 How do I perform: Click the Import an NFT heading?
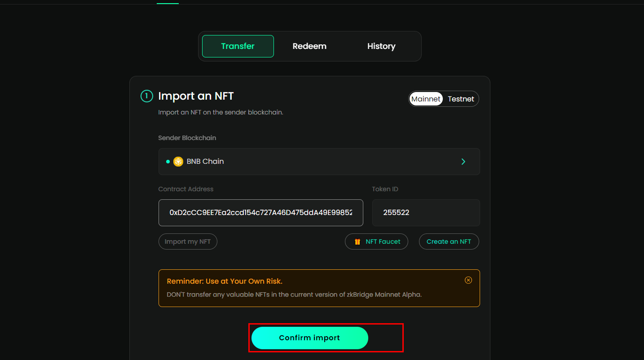(196, 96)
